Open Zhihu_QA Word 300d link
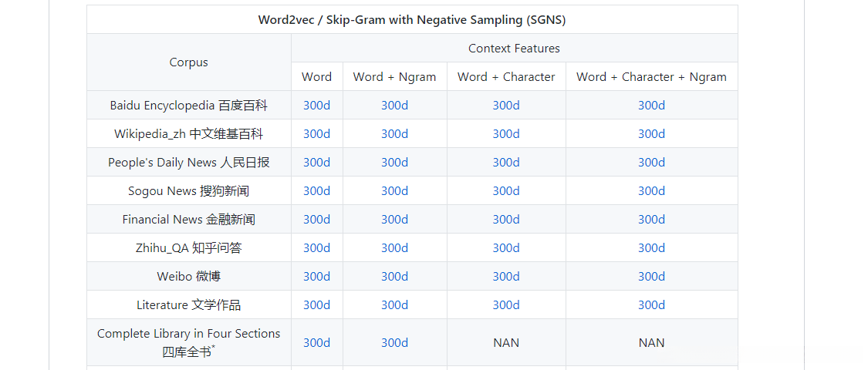Screen dimensions: 868x370 pos(316,247)
